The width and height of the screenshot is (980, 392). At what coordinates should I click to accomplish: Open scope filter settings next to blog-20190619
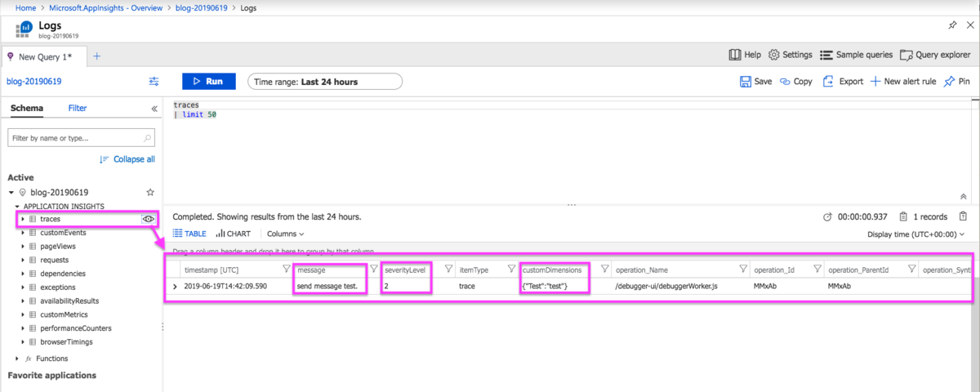click(154, 82)
